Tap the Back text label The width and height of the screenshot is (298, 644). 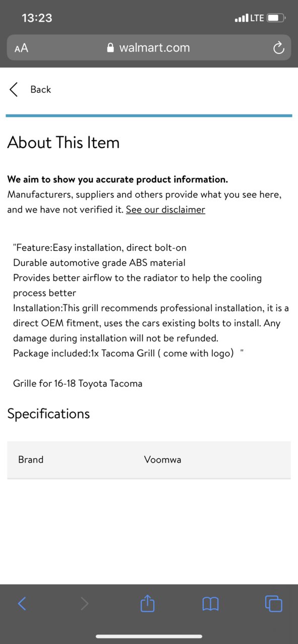click(x=40, y=90)
